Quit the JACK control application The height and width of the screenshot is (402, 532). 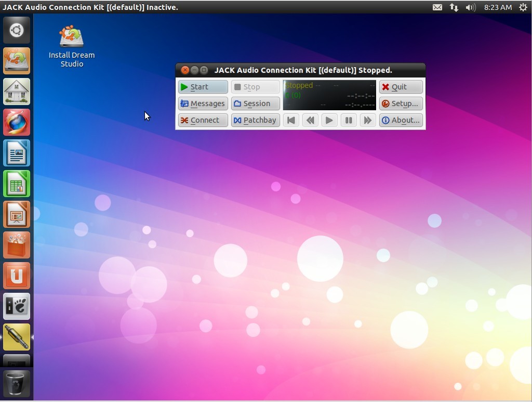point(401,87)
